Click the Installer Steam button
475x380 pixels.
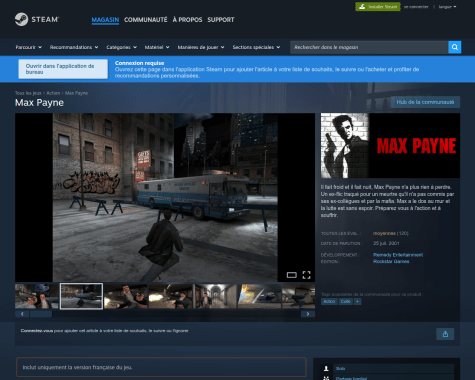[378, 7]
